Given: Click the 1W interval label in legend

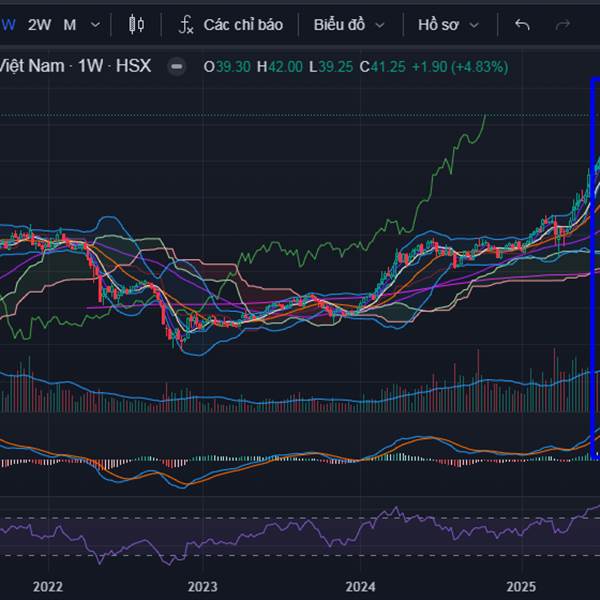Looking at the screenshot, I should [90, 66].
